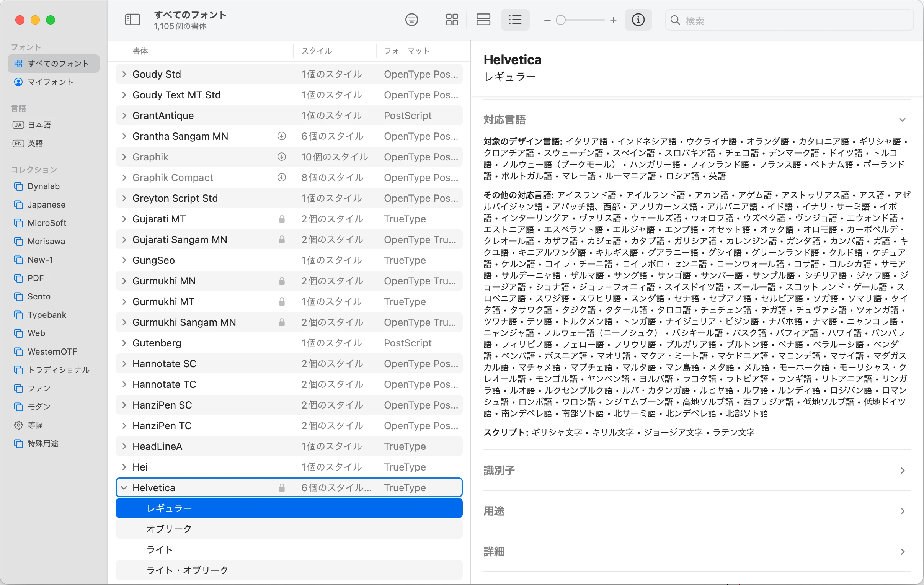
Task: Expand the 識別子 section
Action: click(903, 470)
